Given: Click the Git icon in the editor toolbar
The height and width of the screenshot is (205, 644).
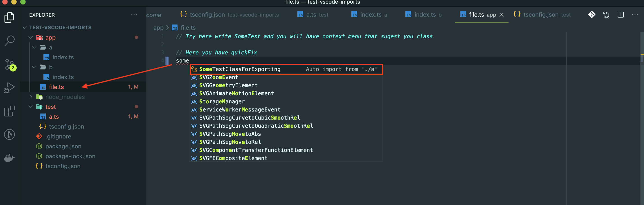Looking at the screenshot, I should coord(592,15).
